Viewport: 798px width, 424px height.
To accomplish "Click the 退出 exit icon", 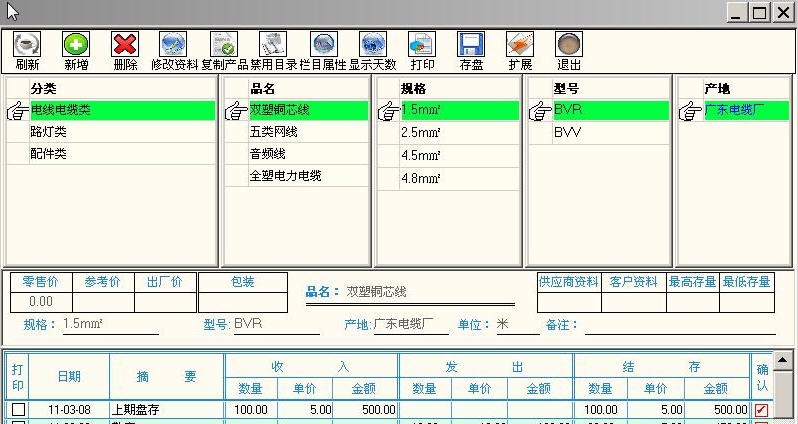I will [x=569, y=45].
